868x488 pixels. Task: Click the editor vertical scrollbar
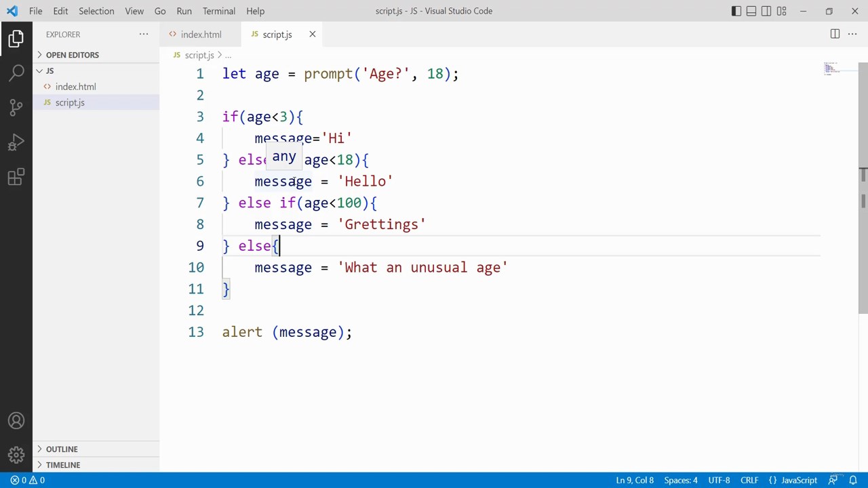point(863,188)
